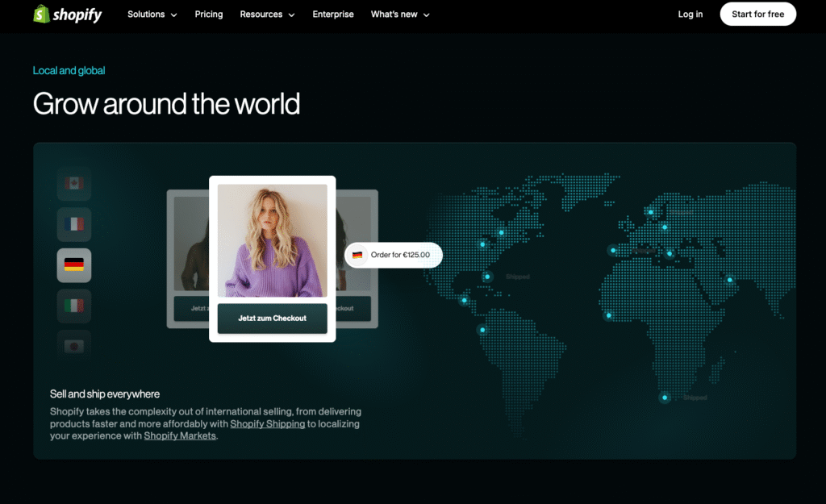Click the Shipped label near the Caribbean
The height and width of the screenshot is (504, 826).
coord(517,277)
